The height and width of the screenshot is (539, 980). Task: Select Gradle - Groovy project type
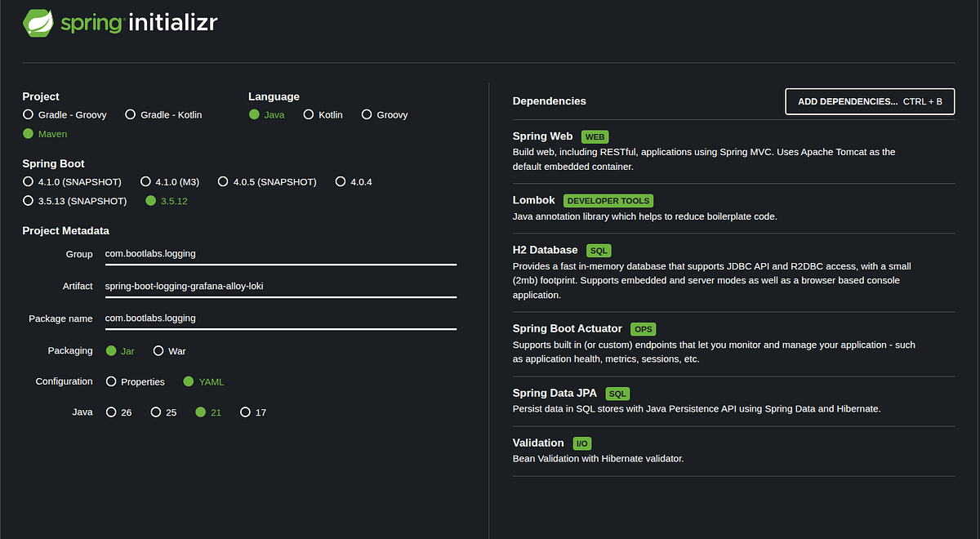(65, 115)
